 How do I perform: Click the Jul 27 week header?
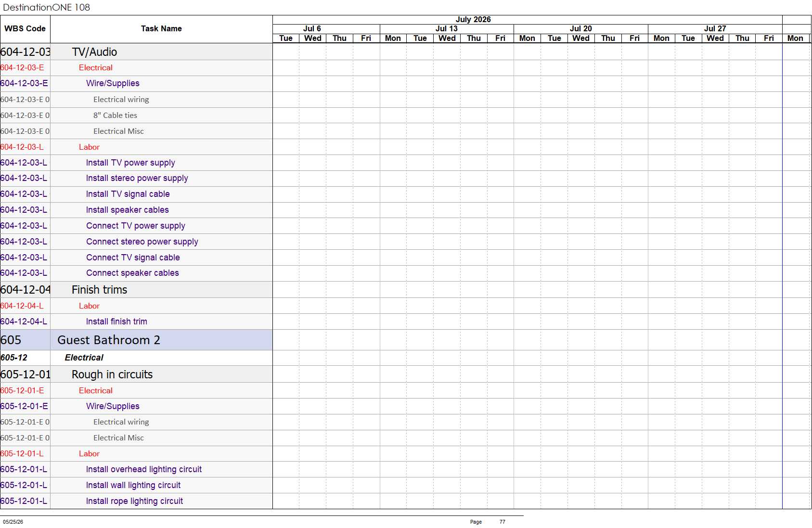click(x=715, y=29)
